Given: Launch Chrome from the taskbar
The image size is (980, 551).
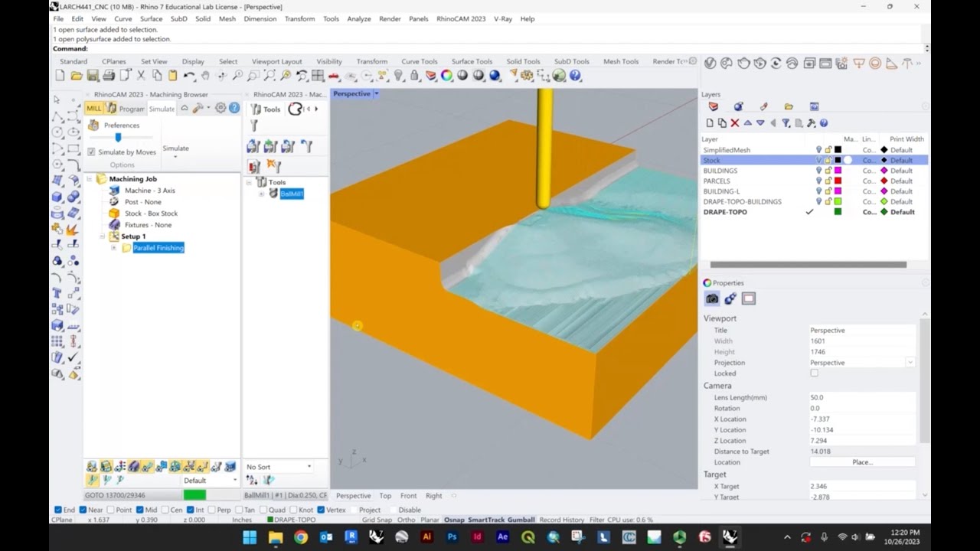Looking at the screenshot, I should tap(301, 537).
